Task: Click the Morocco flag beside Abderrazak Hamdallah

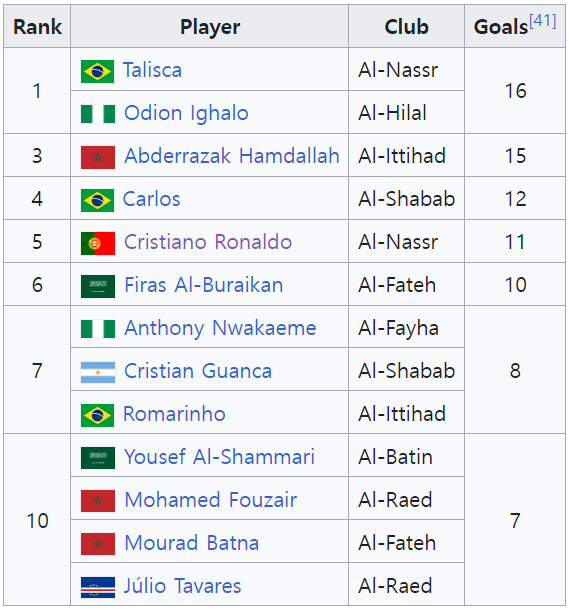Action: coord(98,157)
